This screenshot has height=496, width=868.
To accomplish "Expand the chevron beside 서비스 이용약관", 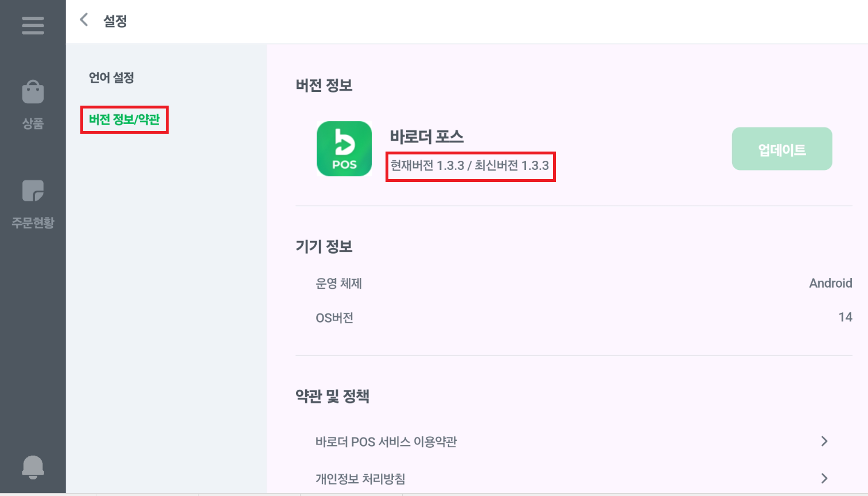I will pos(824,441).
